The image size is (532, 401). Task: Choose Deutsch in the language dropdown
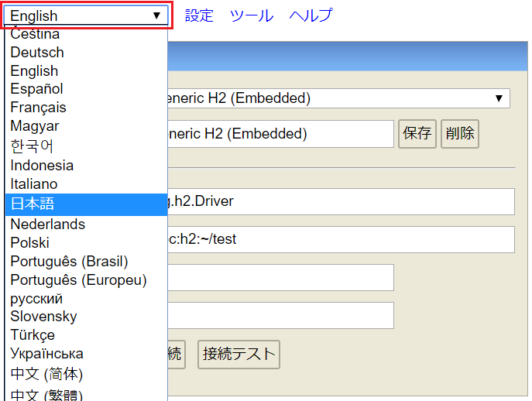(37, 53)
